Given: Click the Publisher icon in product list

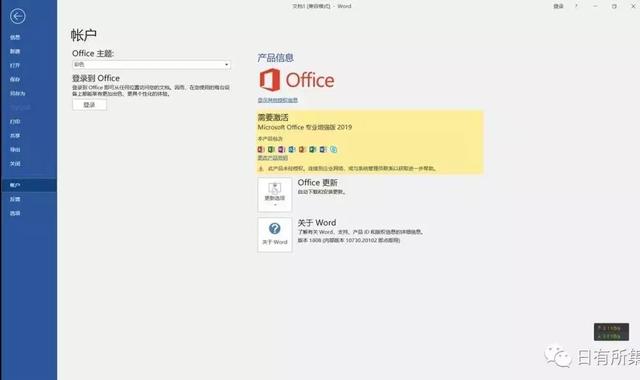Looking at the screenshot, I should (313, 149).
